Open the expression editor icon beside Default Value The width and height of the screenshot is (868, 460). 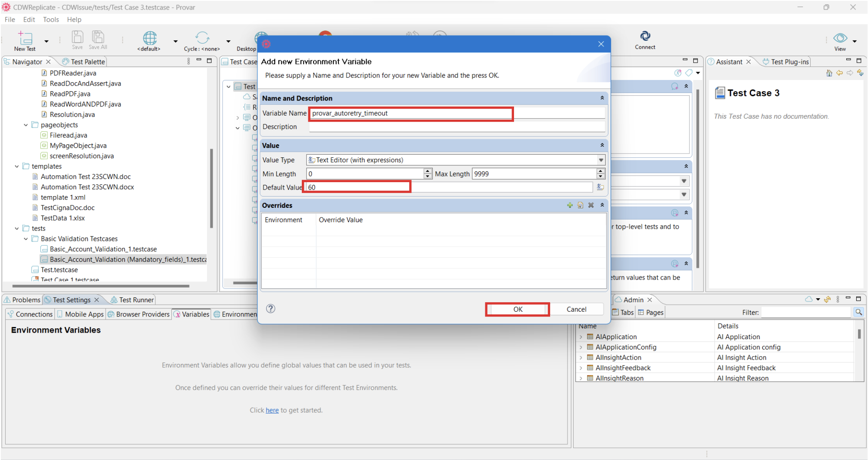tap(600, 187)
